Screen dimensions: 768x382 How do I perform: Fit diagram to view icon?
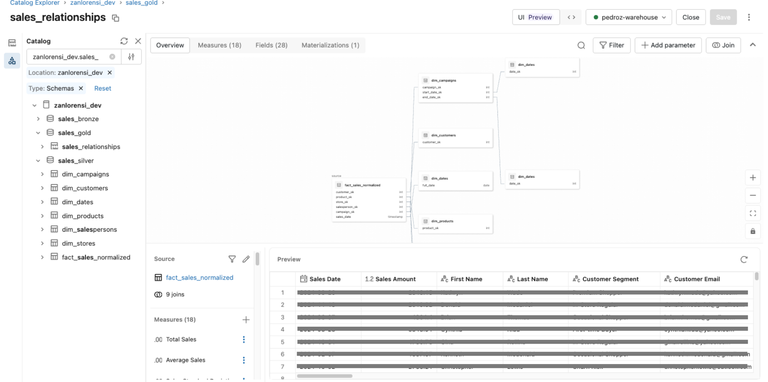point(753,213)
